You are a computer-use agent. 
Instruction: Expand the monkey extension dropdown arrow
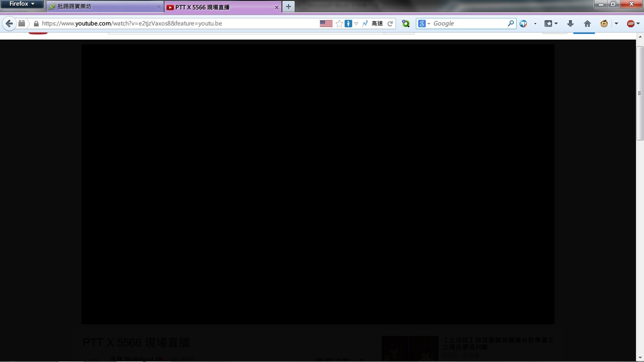point(616,24)
